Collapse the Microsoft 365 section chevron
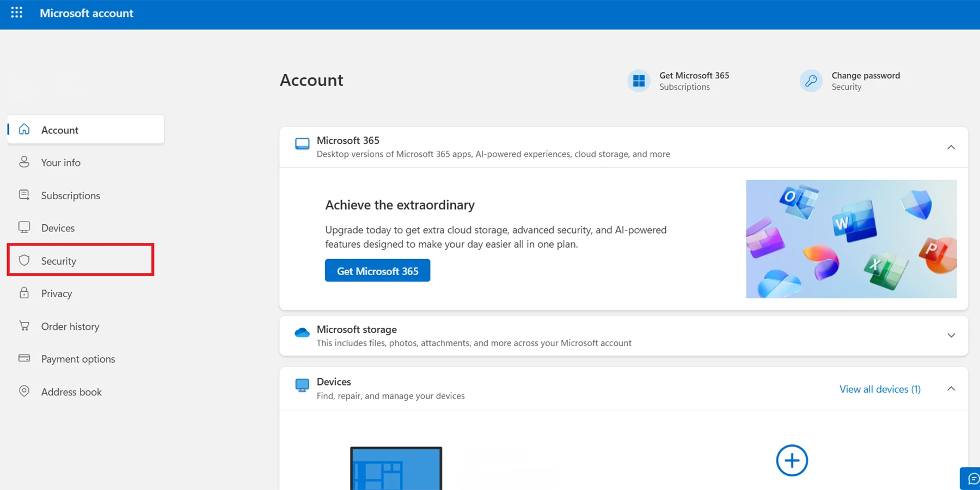This screenshot has width=980, height=490. click(x=951, y=148)
